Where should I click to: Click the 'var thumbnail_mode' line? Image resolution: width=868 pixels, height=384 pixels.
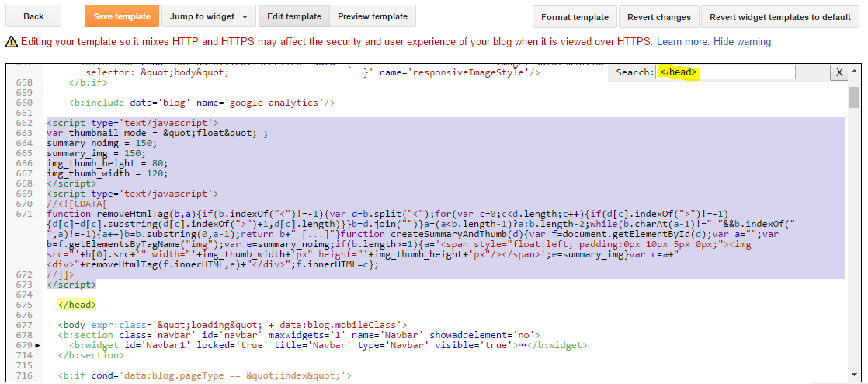pyautogui.click(x=158, y=133)
